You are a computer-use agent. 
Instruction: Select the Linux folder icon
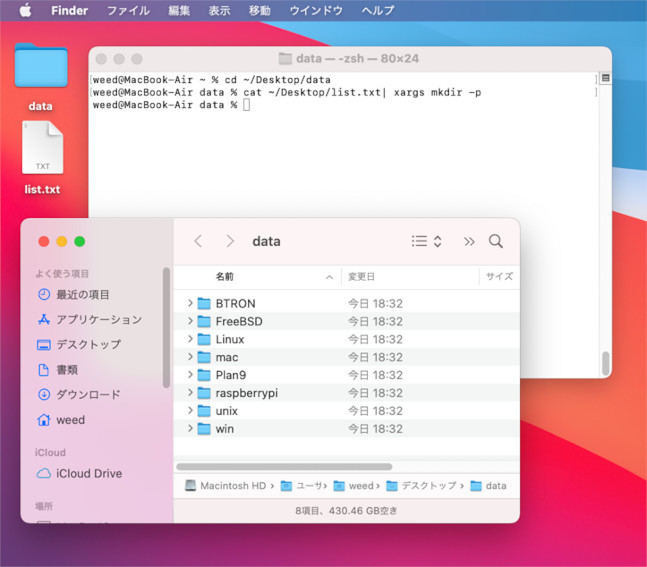[204, 339]
